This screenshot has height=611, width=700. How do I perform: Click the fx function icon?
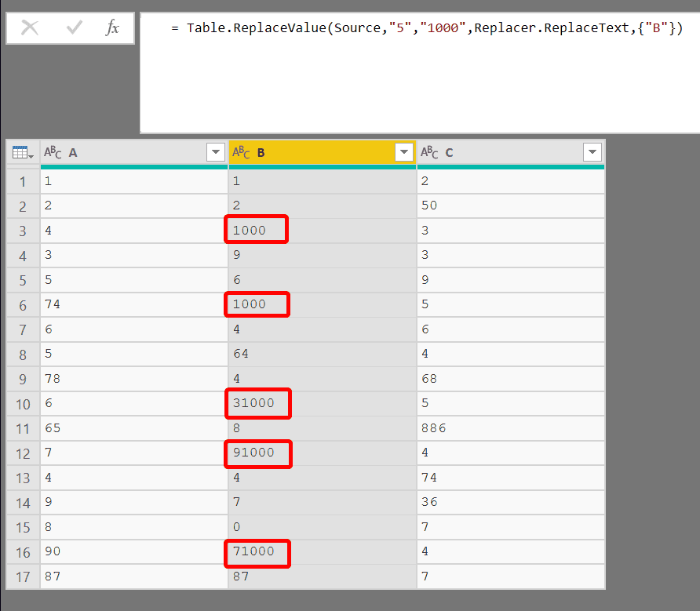coord(112,27)
